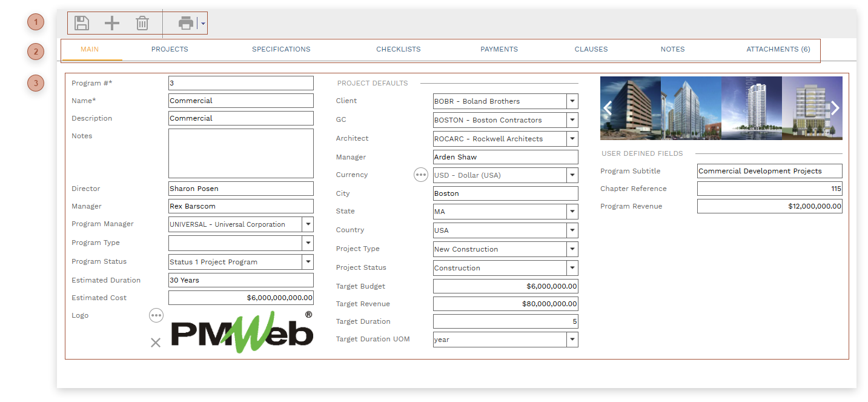This screenshot has width=868, height=402.
Task: Open the Target Duration UOM dropdown
Action: coord(572,340)
